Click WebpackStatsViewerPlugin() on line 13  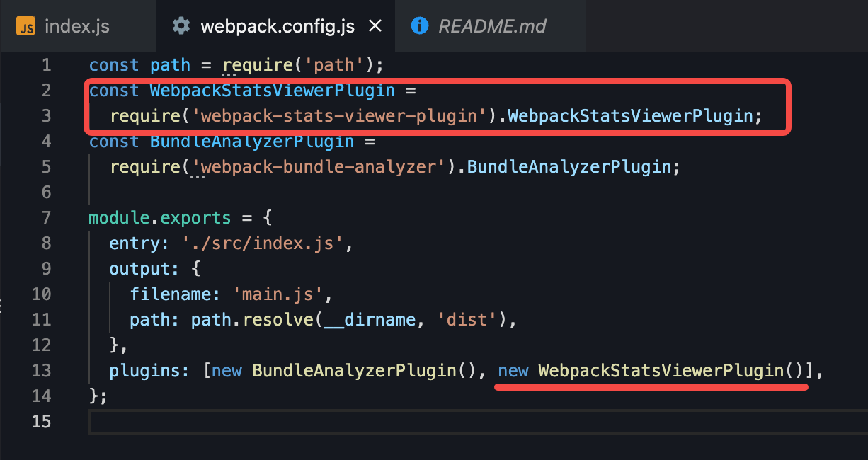coord(671,371)
